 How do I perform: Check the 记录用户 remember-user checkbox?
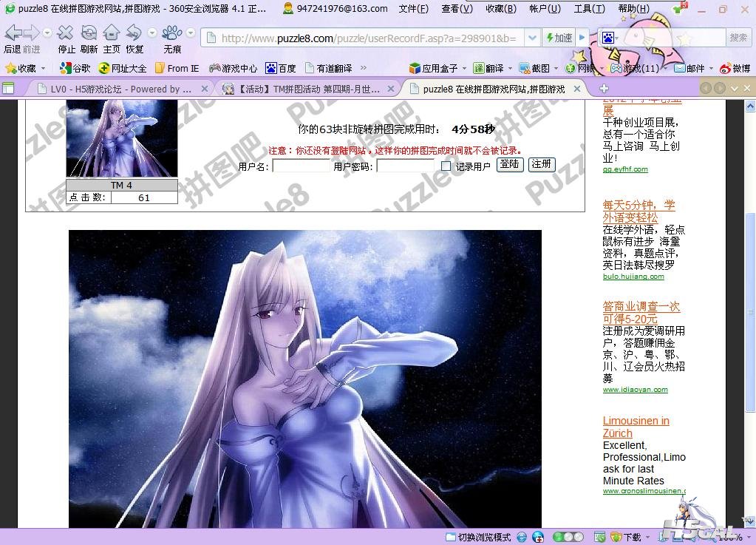446,166
